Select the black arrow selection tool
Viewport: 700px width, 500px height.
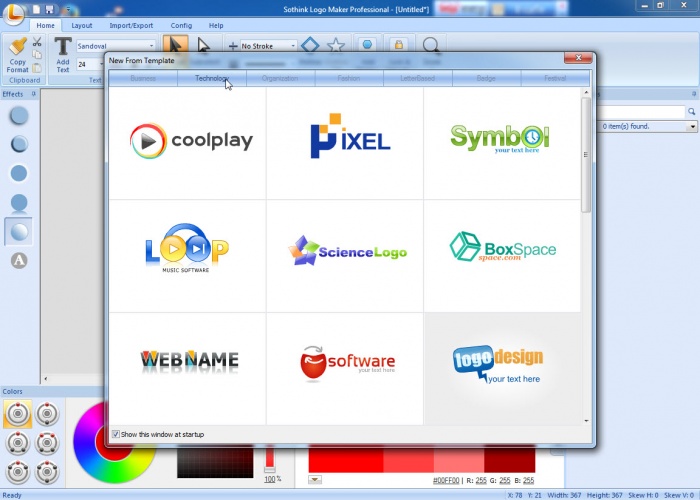[x=175, y=45]
